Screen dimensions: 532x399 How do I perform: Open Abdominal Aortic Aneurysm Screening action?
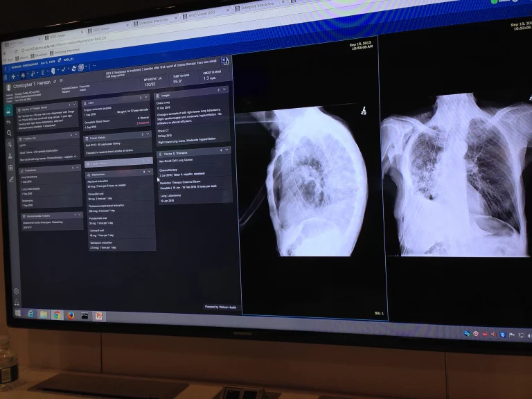pyautogui.click(x=51, y=224)
